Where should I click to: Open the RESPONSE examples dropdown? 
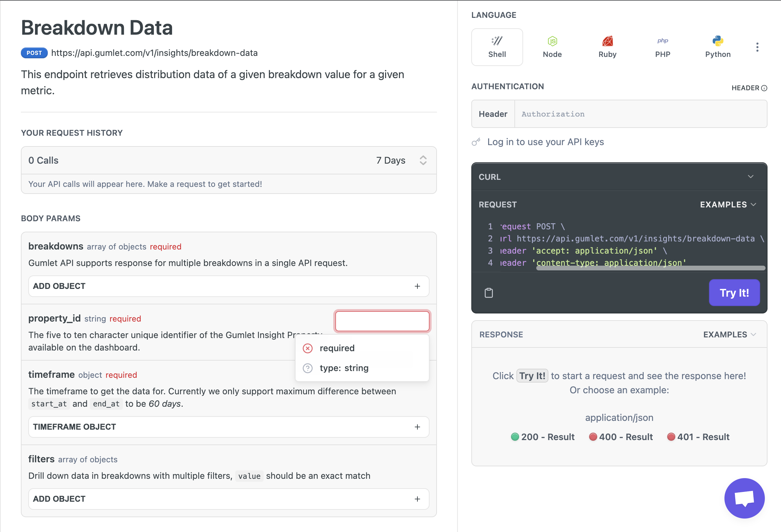pos(729,334)
